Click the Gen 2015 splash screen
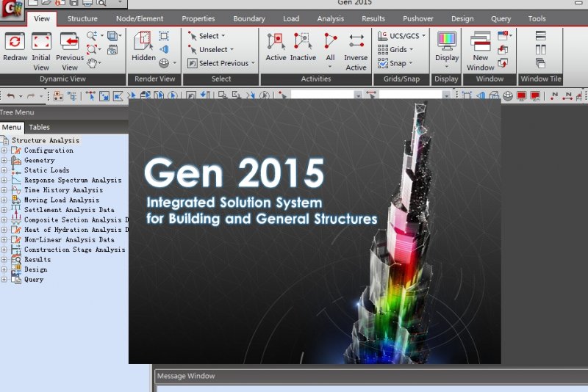The width and height of the screenshot is (588, 392). 315,231
